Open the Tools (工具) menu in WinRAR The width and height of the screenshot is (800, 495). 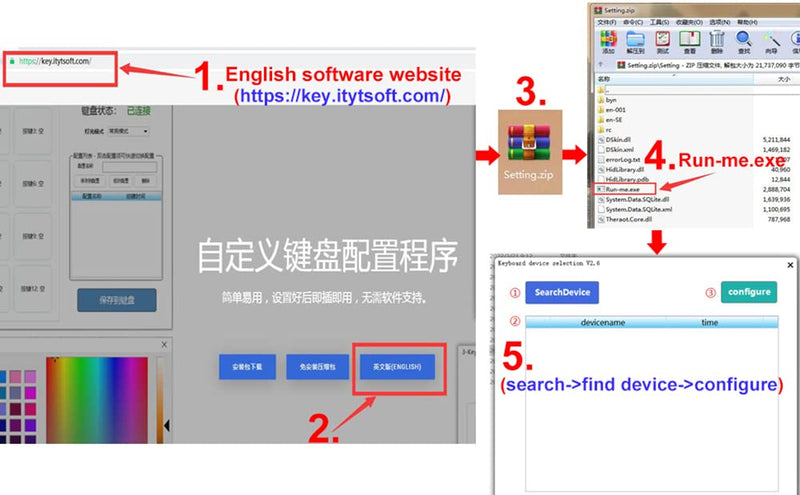coord(659,22)
